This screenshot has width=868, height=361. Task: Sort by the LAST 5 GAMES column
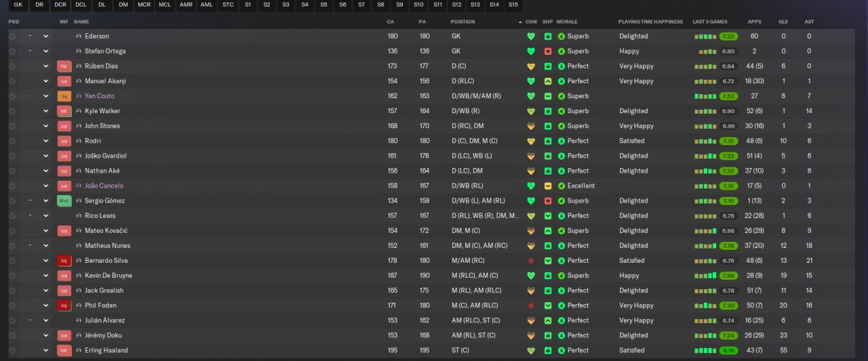(710, 22)
